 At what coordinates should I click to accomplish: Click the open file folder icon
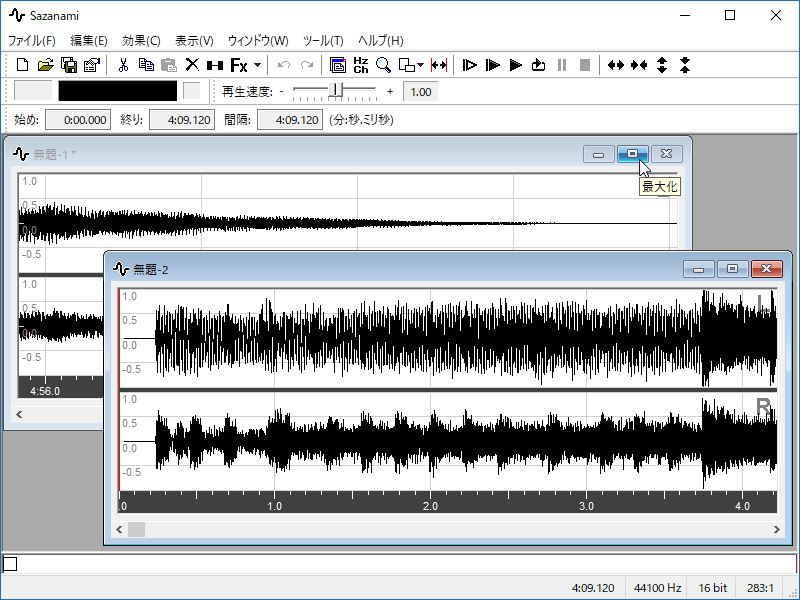46,65
